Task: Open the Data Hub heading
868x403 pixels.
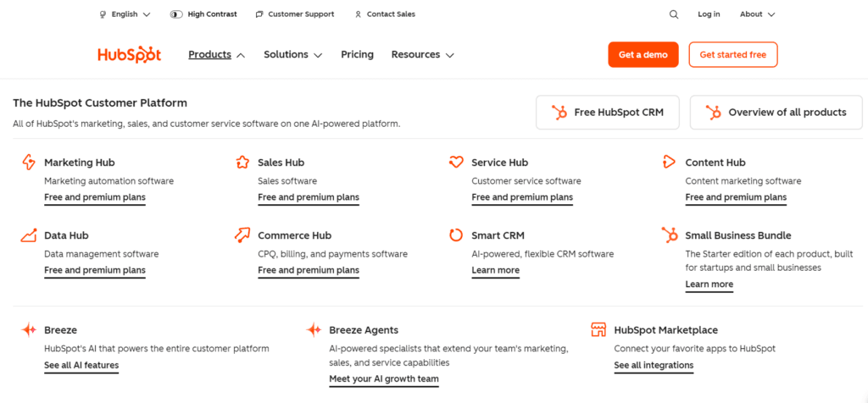Action: click(66, 235)
